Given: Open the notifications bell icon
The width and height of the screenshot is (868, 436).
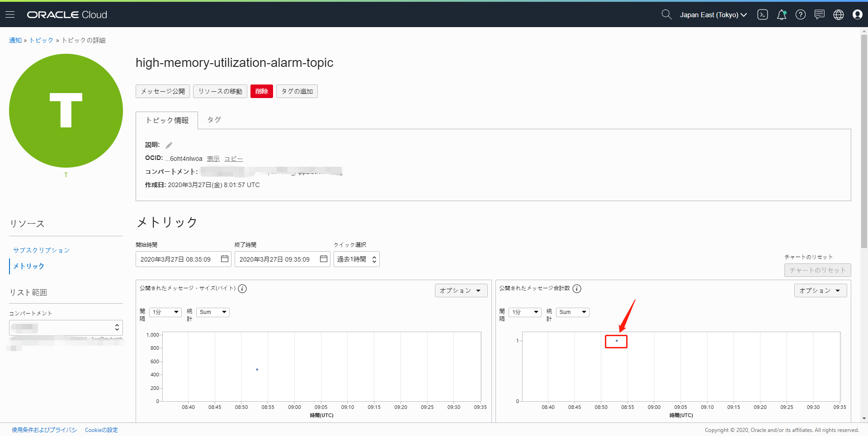Looking at the screenshot, I should coord(782,14).
